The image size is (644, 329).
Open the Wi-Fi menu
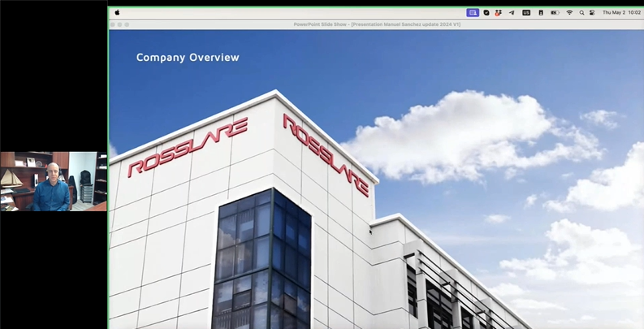click(569, 13)
